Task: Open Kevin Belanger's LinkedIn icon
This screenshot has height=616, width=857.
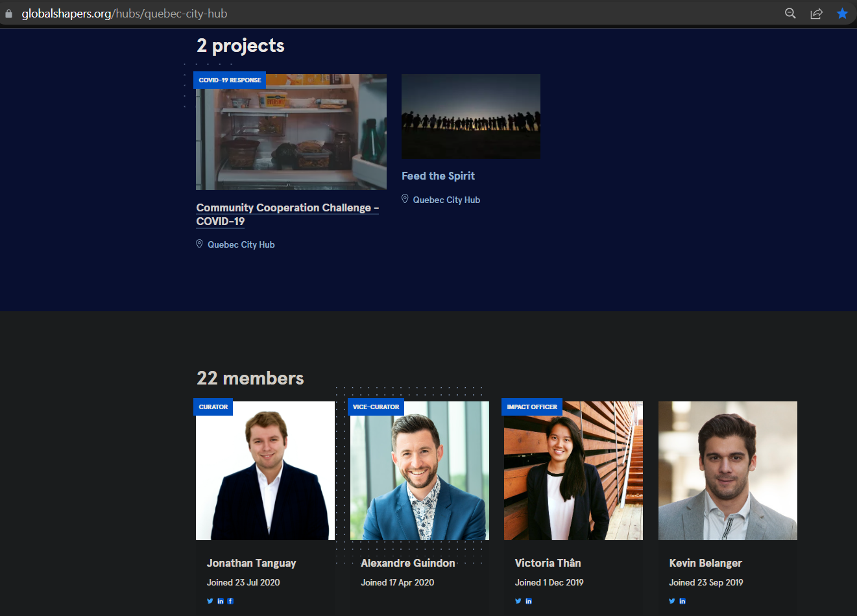Action: tap(682, 601)
